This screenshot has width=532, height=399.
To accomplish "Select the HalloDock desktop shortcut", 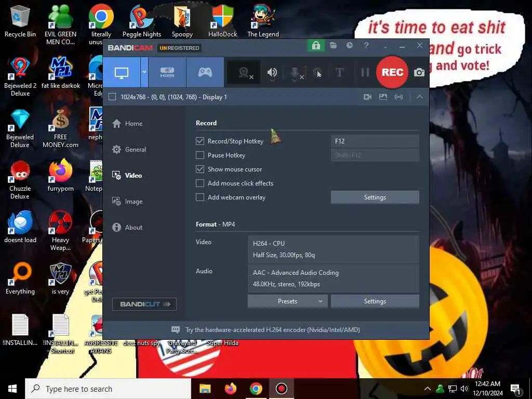I will (x=222, y=22).
